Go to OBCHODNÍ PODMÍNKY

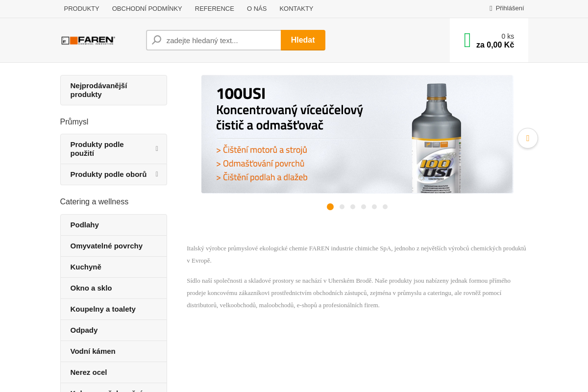tap(147, 8)
